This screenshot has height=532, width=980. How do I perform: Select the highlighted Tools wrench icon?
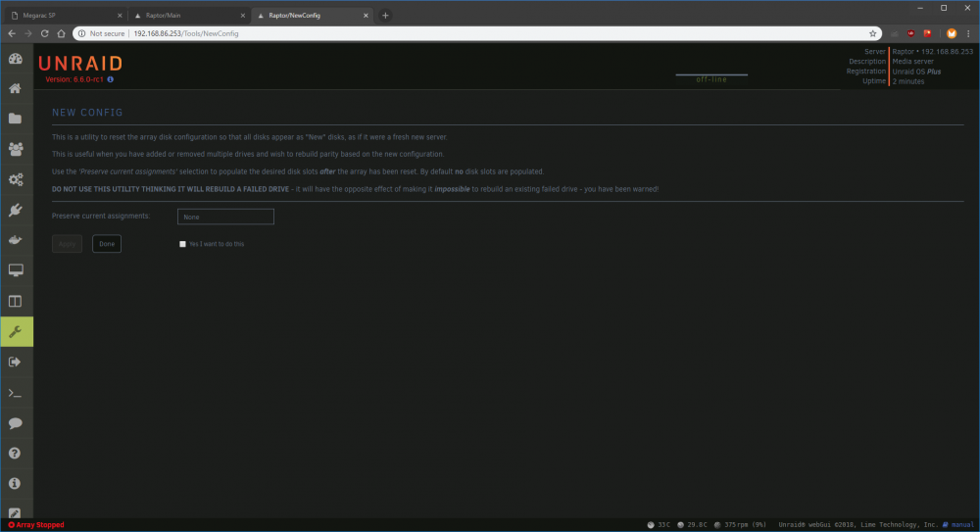pos(17,331)
